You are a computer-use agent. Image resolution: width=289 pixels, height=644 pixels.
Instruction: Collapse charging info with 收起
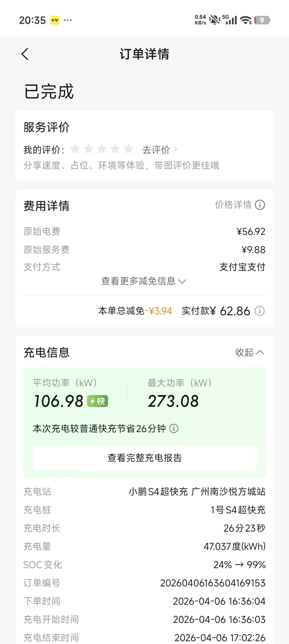coord(249,352)
